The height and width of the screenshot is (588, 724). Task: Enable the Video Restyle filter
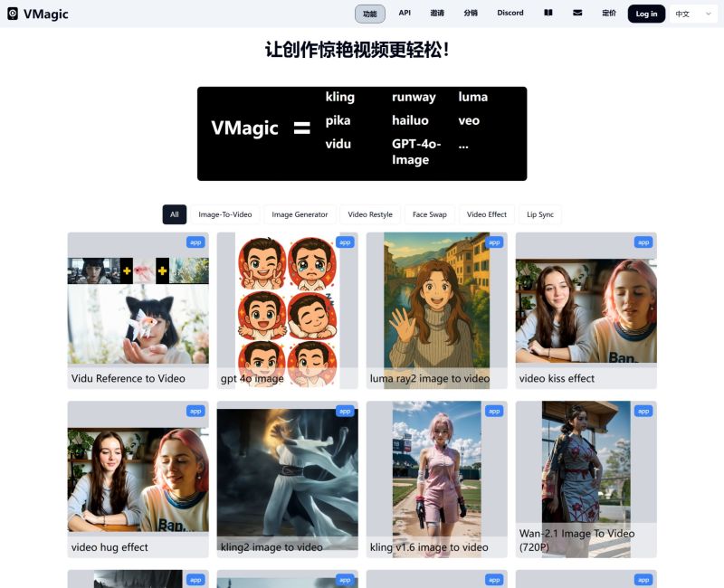click(370, 214)
